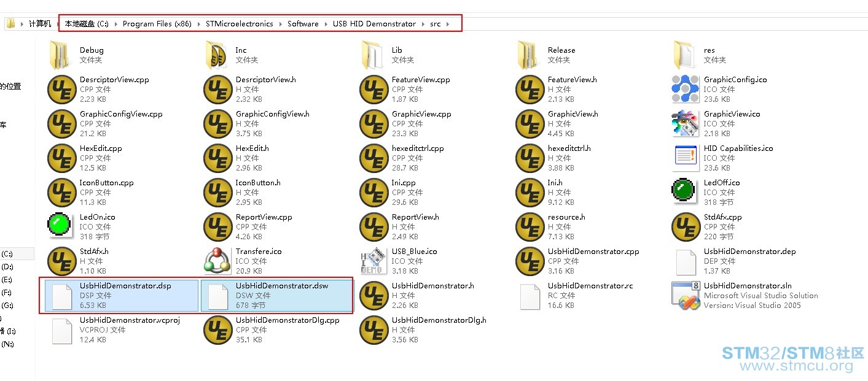The width and height of the screenshot is (868, 381).
Task: Select the LedOff.ico dark green icon
Action: point(683,190)
